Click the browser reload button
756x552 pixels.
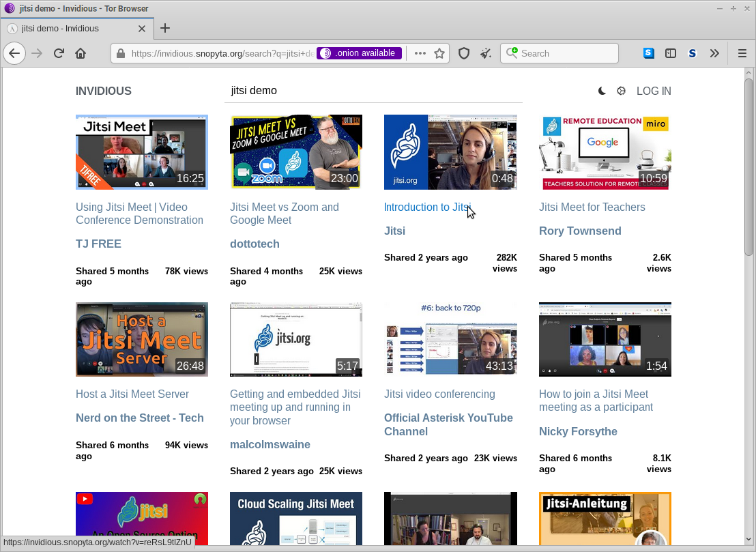(x=59, y=53)
